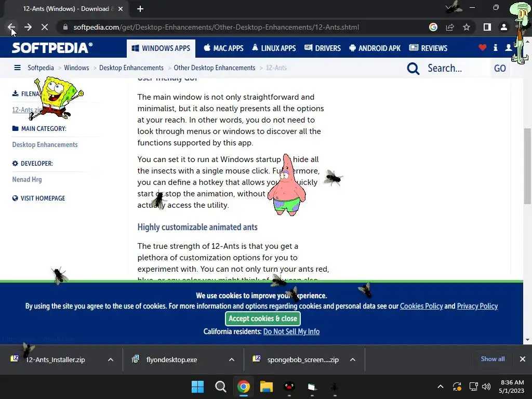Open a new browser tab
Image resolution: width=532 pixels, height=399 pixels.
pyautogui.click(x=140, y=9)
